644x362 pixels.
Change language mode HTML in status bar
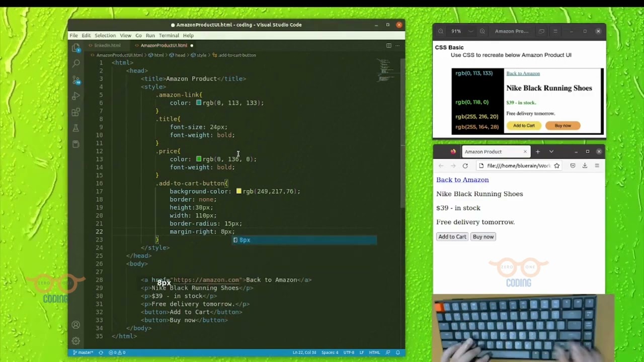374,352
